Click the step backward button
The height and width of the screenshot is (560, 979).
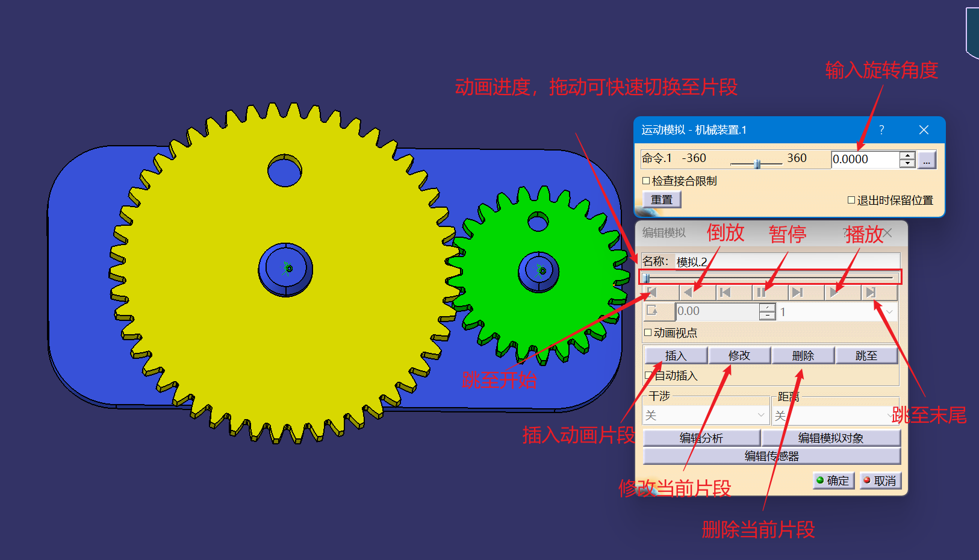coord(725,293)
